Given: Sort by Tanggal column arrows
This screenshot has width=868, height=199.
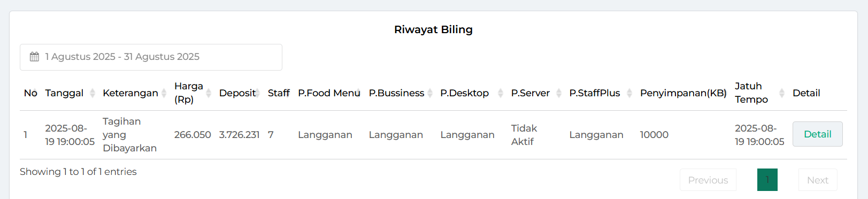Looking at the screenshot, I should [x=92, y=93].
